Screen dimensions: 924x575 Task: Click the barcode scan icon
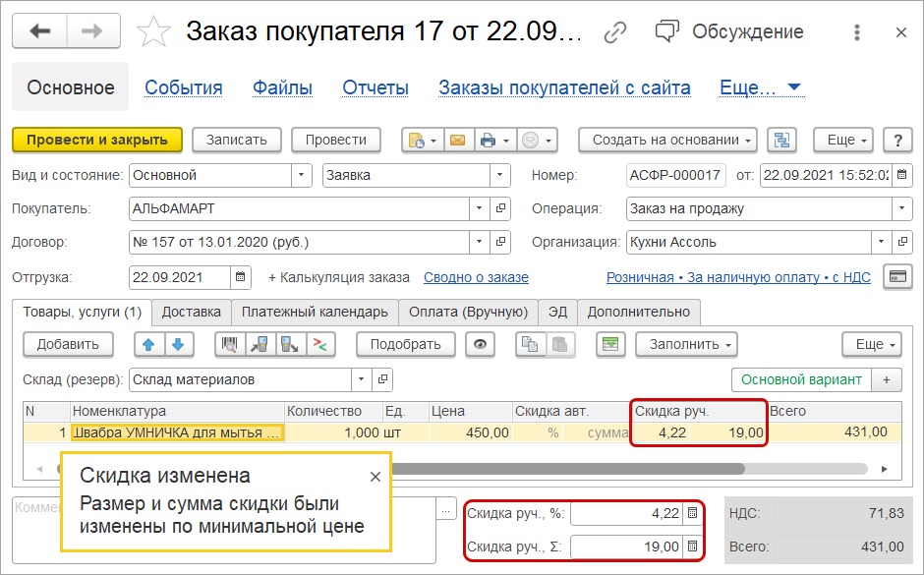[232, 344]
